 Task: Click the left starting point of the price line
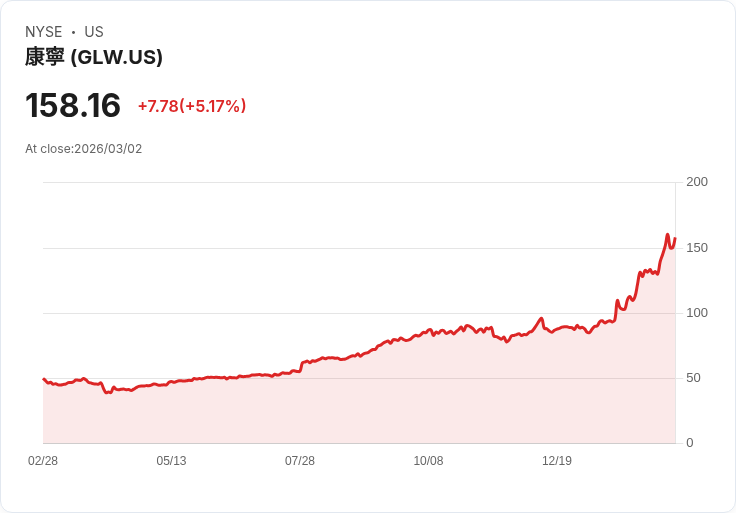[43, 379]
